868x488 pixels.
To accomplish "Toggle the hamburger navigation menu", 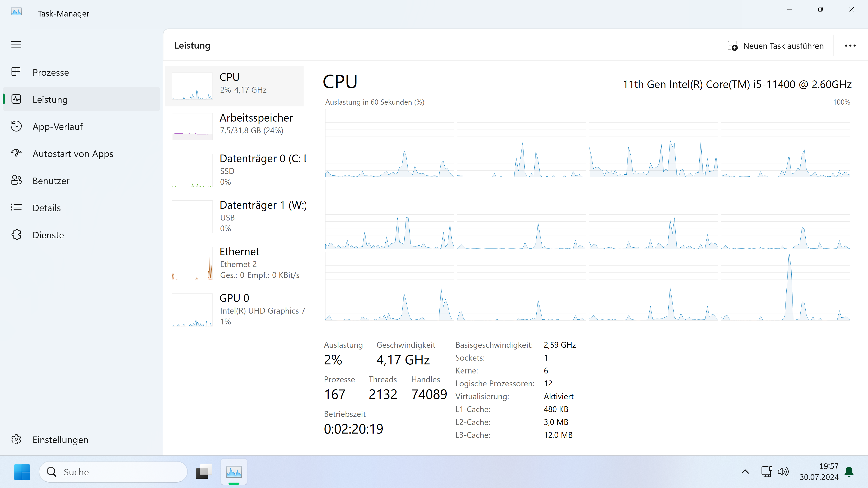I will click(16, 45).
